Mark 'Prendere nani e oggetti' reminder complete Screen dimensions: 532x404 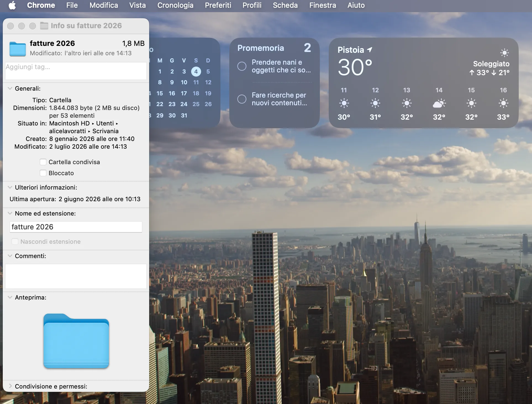242,66
